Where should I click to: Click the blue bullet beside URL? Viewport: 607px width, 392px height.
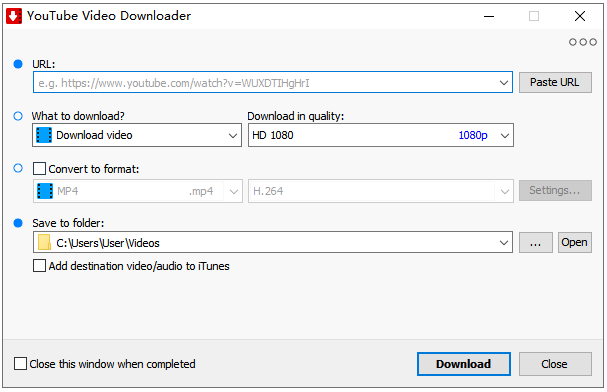18,64
